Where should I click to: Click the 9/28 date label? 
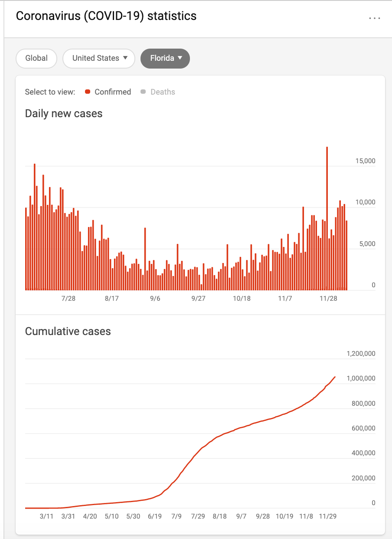(263, 516)
